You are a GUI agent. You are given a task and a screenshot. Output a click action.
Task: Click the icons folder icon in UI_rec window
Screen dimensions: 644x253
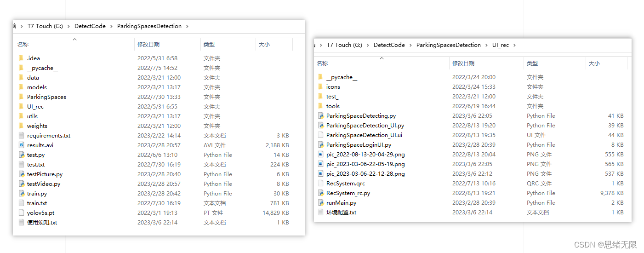(320, 86)
